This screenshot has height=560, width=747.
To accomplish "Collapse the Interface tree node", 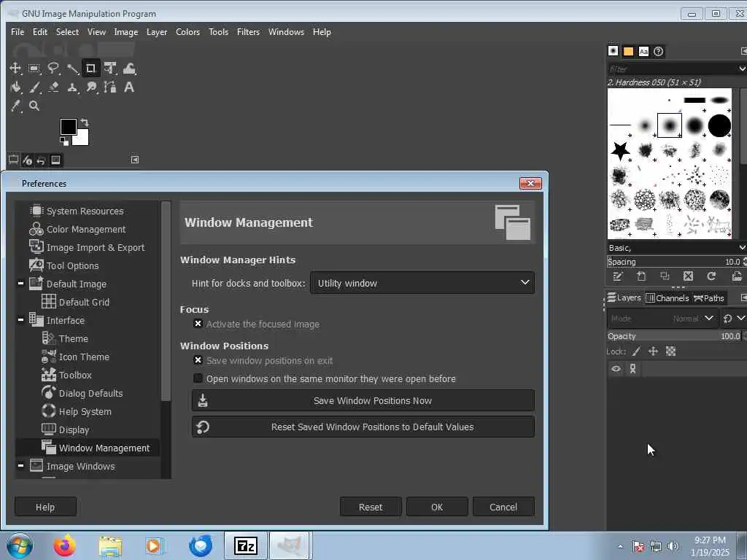I will (20, 320).
